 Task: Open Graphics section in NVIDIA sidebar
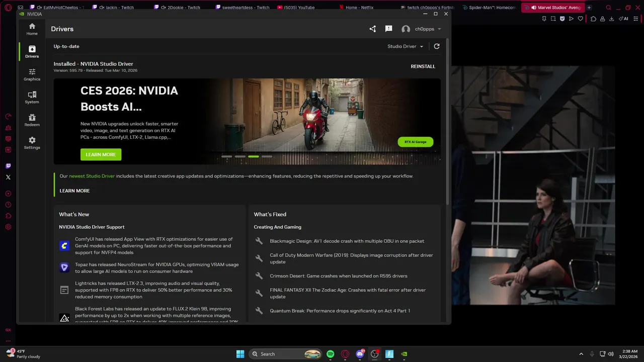32,74
